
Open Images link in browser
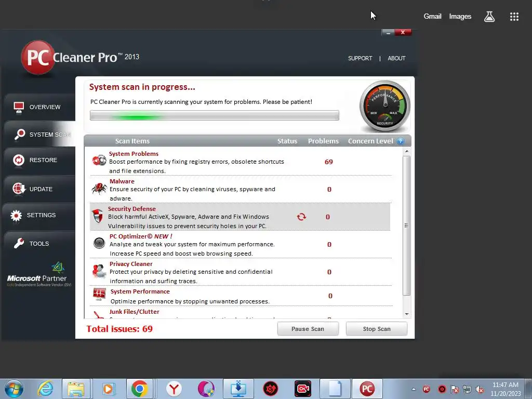[460, 16]
